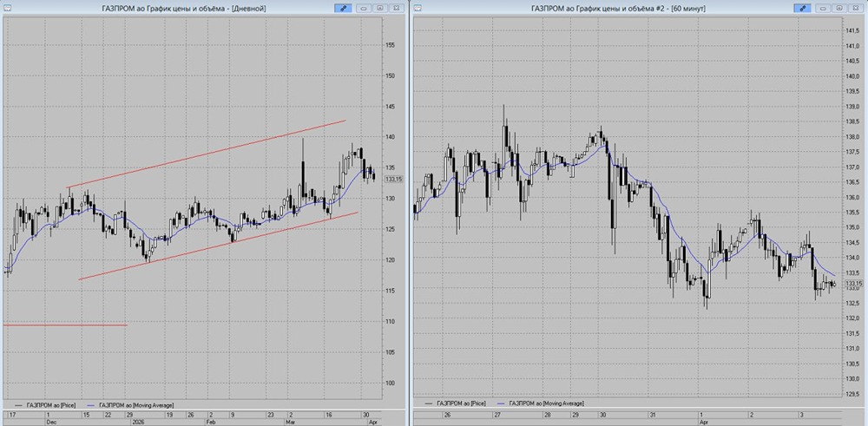The width and height of the screenshot is (868, 426).
Task: Close the 60 минут chart window
Action: pyautogui.click(x=856, y=9)
